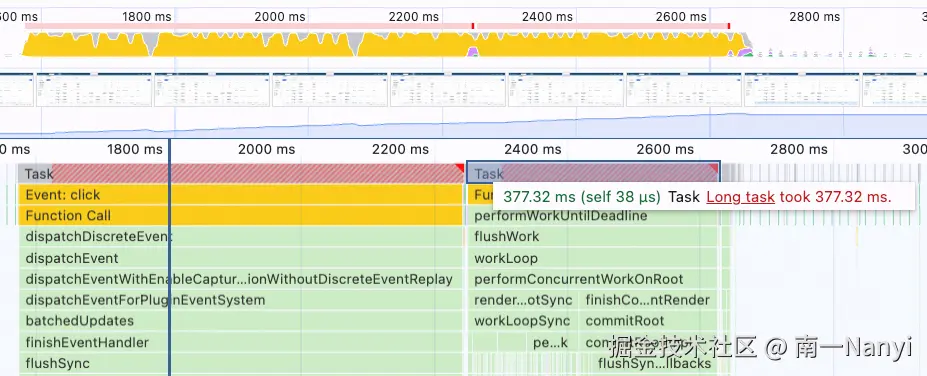Viewport: 927px width, 376px height.
Task: Select the dispatchEventForPluginEventSystem bar
Action: click(240, 300)
